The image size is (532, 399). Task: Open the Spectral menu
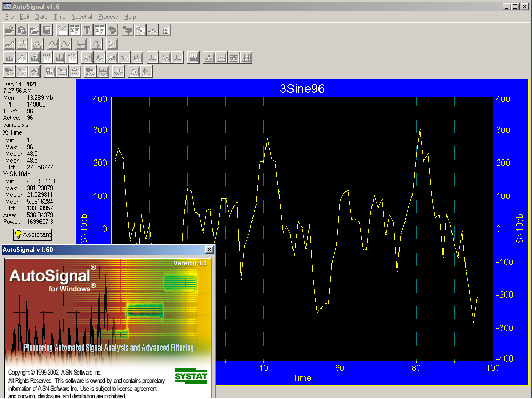(82, 17)
